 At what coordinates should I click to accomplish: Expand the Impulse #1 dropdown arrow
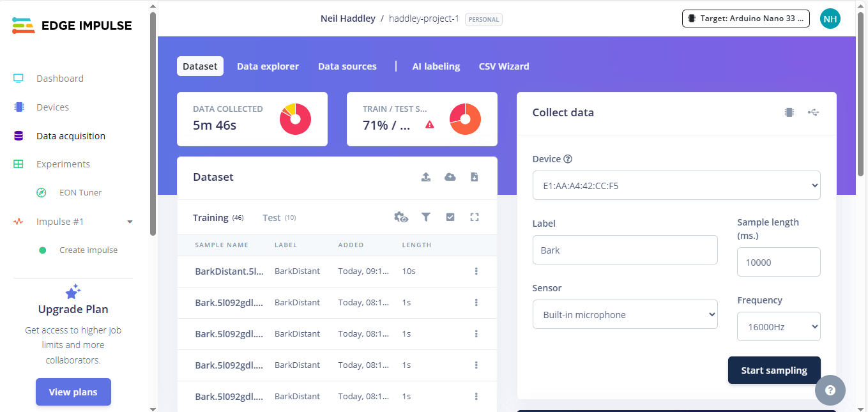[x=130, y=222]
